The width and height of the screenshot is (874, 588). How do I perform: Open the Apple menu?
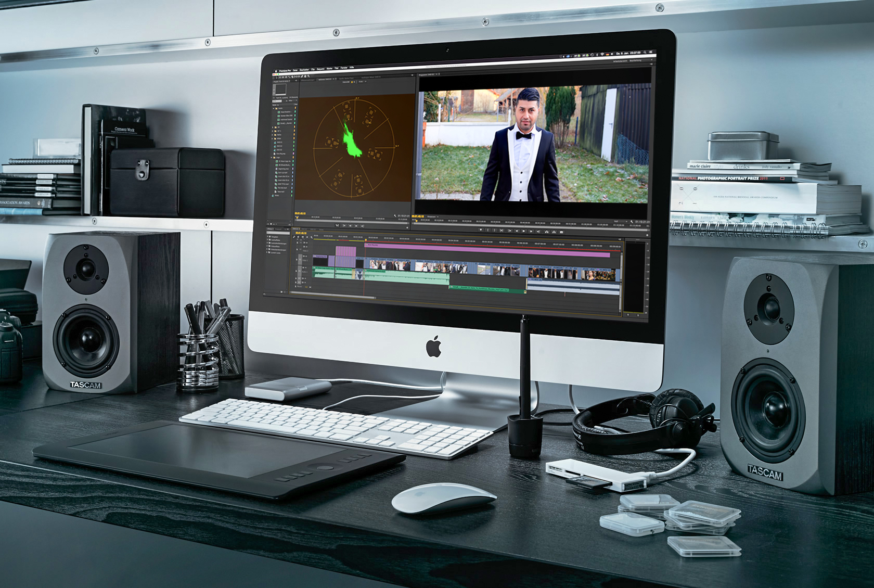276,71
